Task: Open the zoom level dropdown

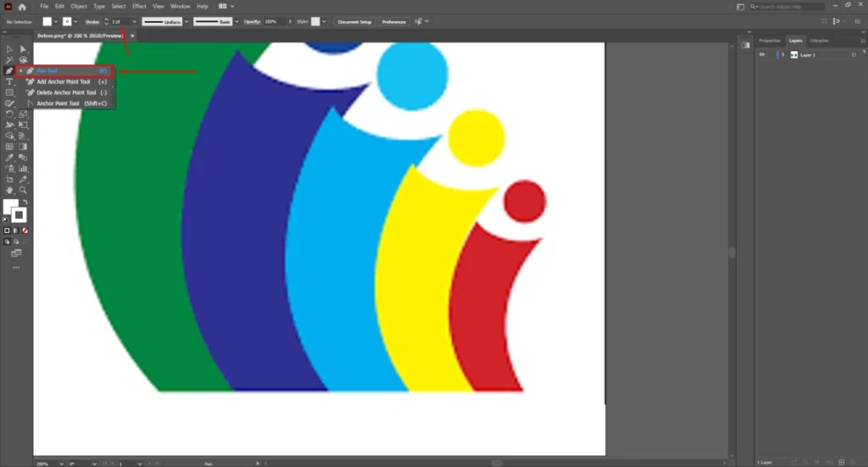Action: pyautogui.click(x=61, y=464)
